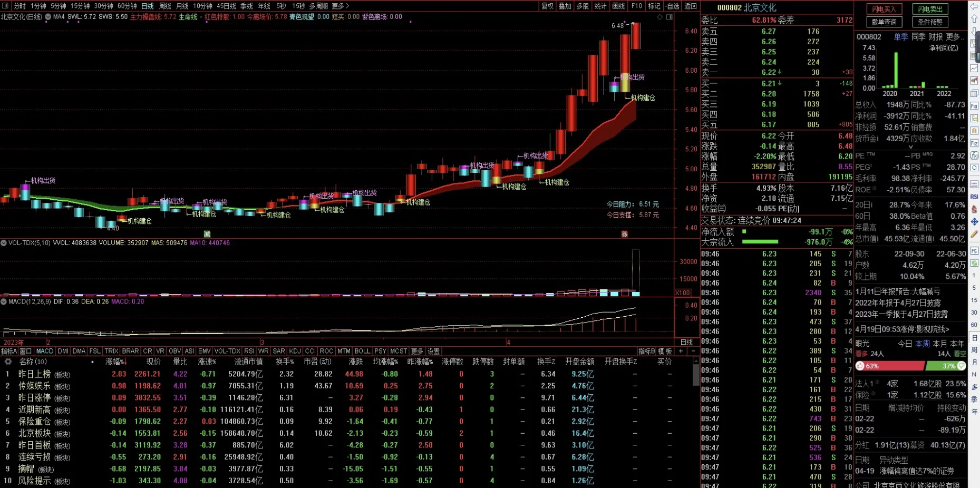Toggle the circle icon before MACD(12,26,9)
The image size is (980, 488).
pos(4,302)
